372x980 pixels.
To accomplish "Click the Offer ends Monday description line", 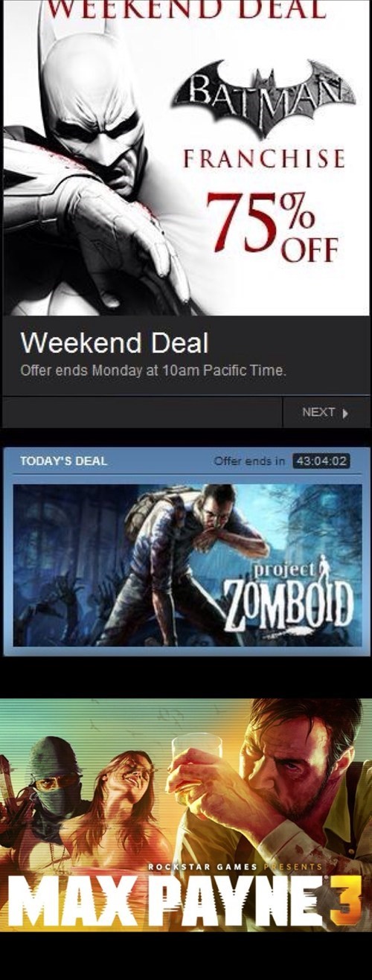I will [153, 371].
